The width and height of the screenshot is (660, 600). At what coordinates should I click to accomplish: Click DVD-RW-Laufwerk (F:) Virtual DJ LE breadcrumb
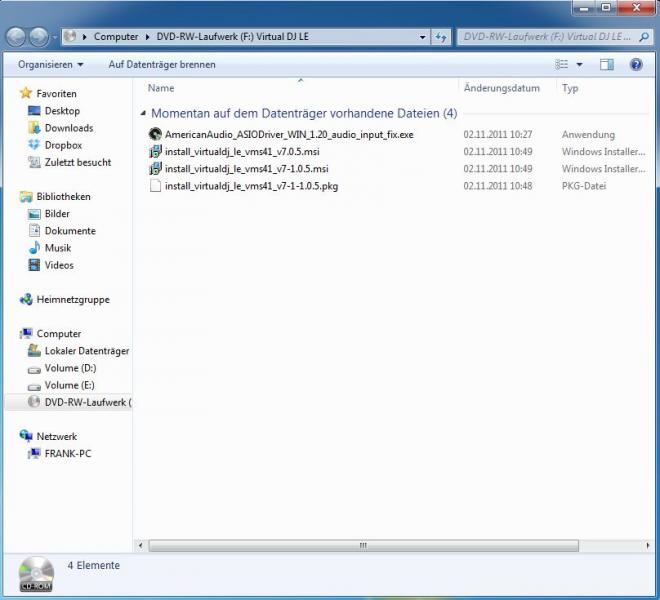(x=232, y=37)
